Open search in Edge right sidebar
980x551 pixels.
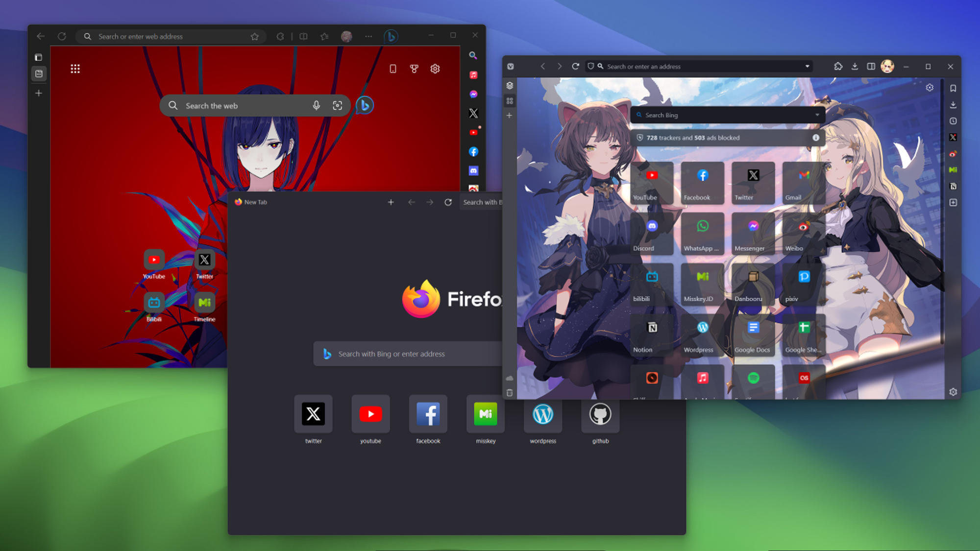473,55
